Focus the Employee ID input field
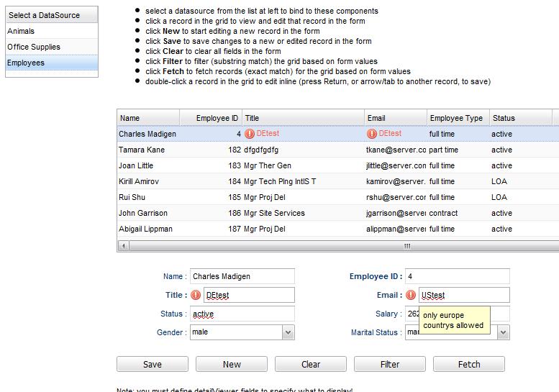The height and width of the screenshot is (392, 559). point(457,276)
